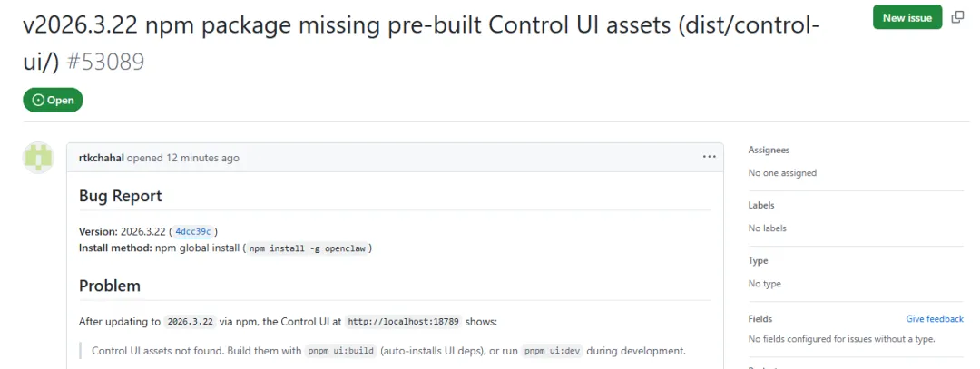The image size is (980, 369).
Task: Click the Bug Report heading
Action: point(120,196)
